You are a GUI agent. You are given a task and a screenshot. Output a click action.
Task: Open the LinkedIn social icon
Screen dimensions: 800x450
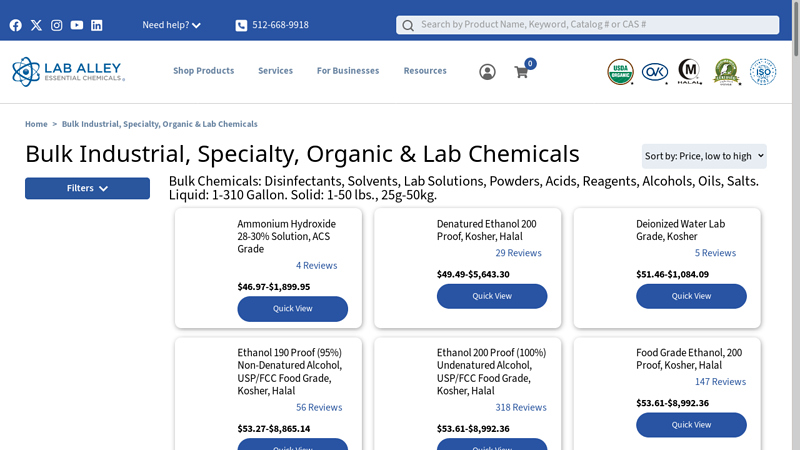tap(96, 25)
